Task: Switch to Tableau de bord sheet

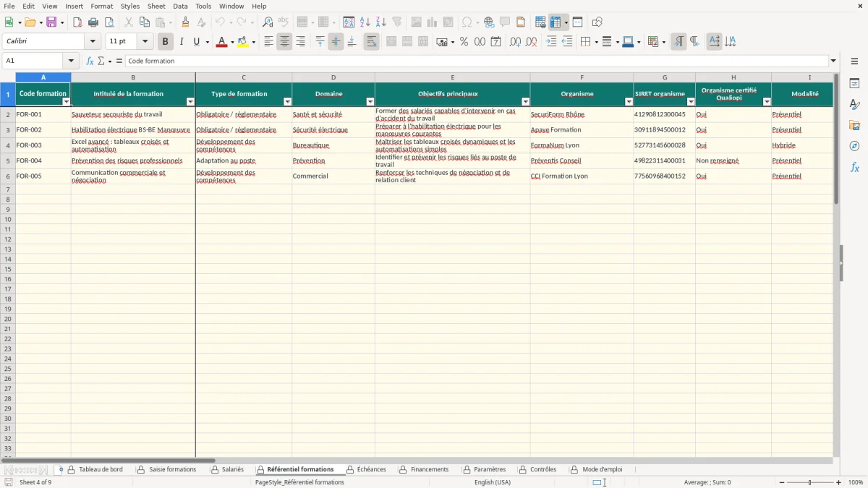Action: click(101, 469)
